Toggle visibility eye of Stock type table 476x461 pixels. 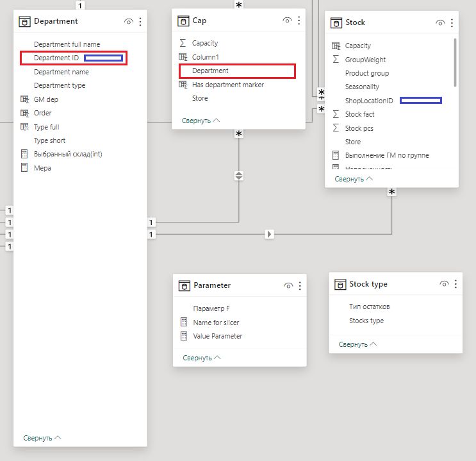point(444,284)
